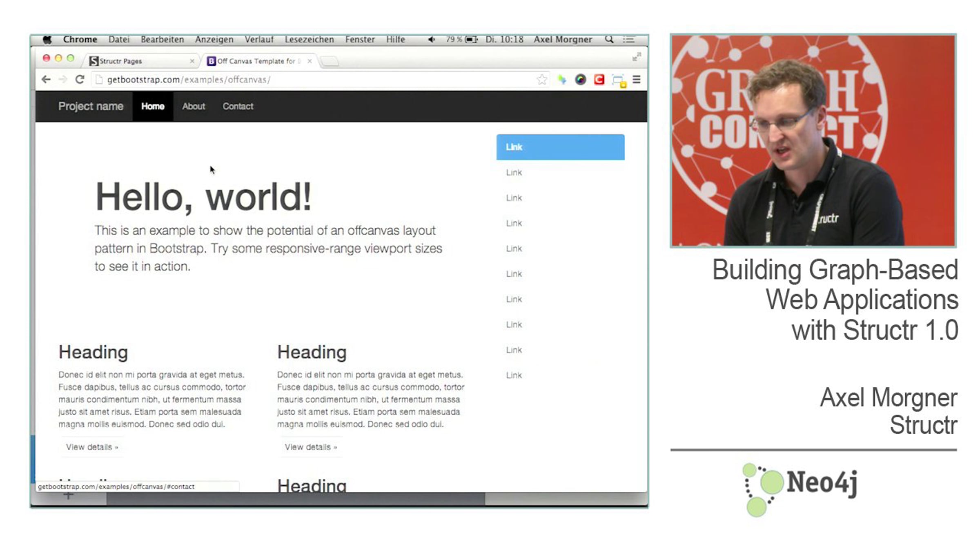Click the page icon in the address bar
Viewport: 980px width, 551px height.
pyautogui.click(x=98, y=80)
